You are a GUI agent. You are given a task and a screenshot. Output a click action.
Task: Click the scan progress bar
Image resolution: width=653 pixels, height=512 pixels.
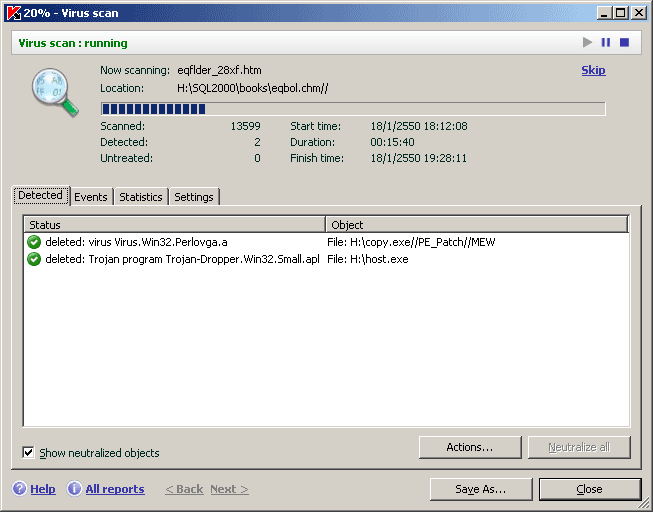pos(353,109)
